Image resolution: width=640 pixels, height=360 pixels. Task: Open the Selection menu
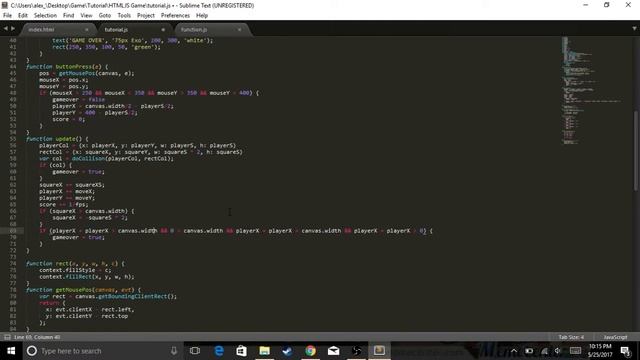coord(45,16)
